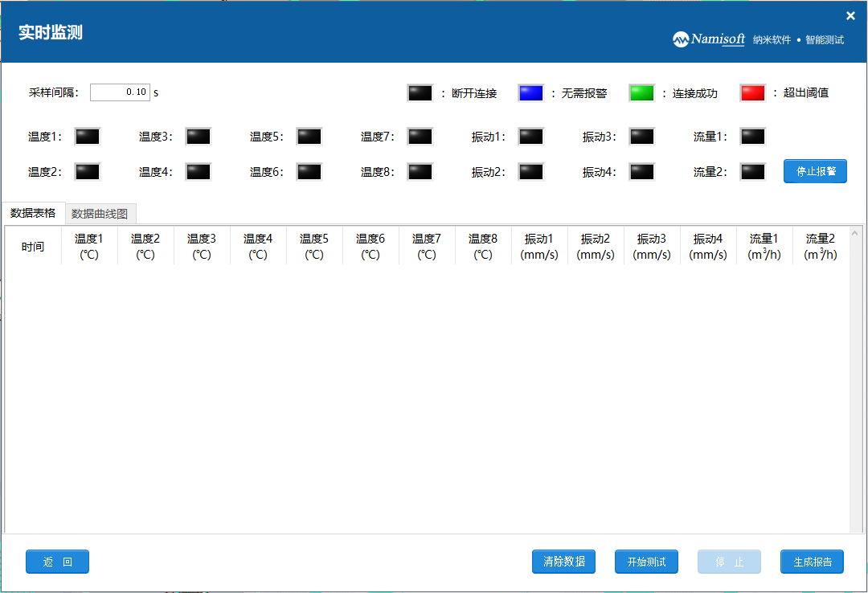This screenshot has width=868, height=593.
Task: Go back with the 返回 button
Action: (57, 562)
